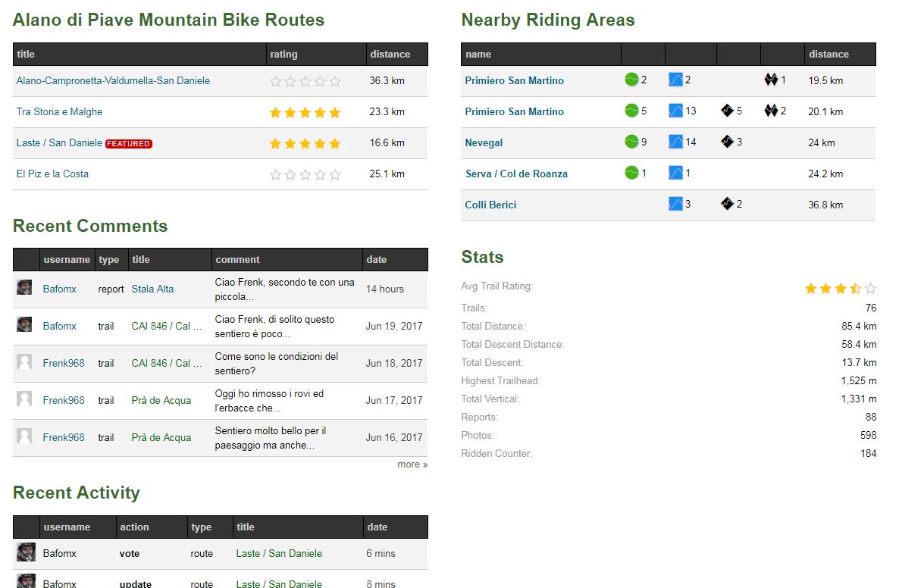
Task: Open Bafomx profile in 14 hours comment
Action: point(60,289)
